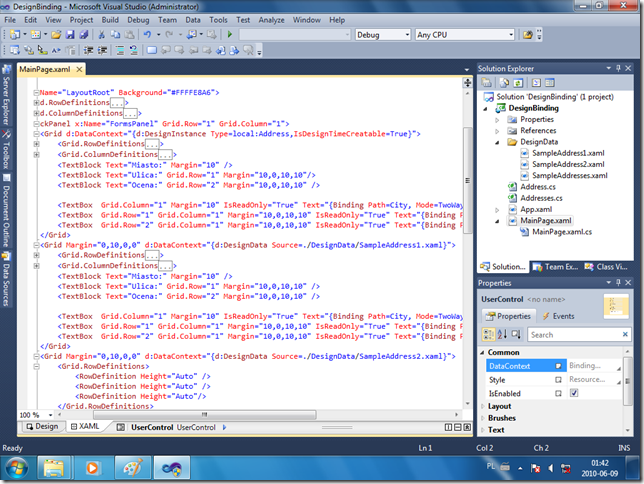Image resolution: width=644 pixels, height=484 pixels.
Task: Open the Build menu
Action: tap(110, 20)
